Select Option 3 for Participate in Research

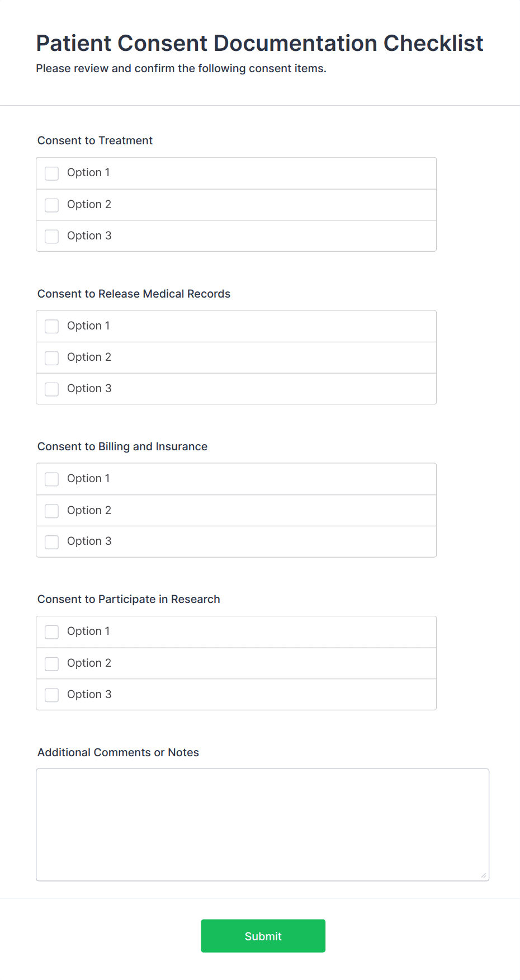pyautogui.click(x=51, y=695)
